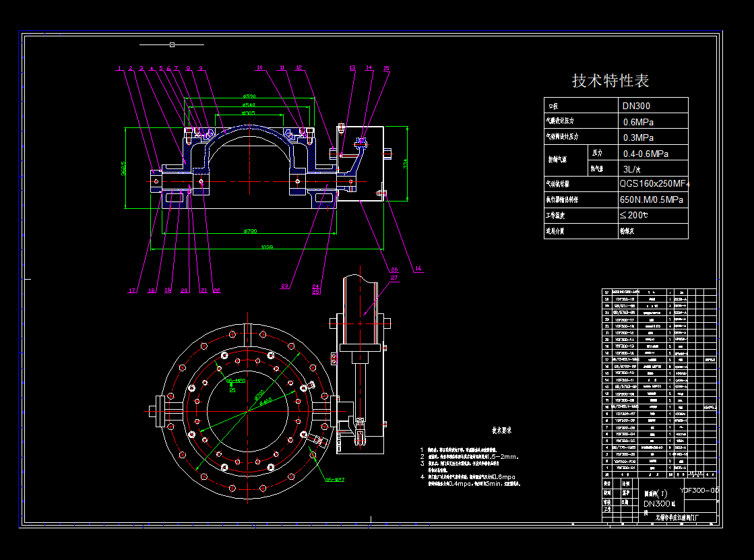Click part balloon number 23
Screen dimensions: 754x560
coord(285,286)
